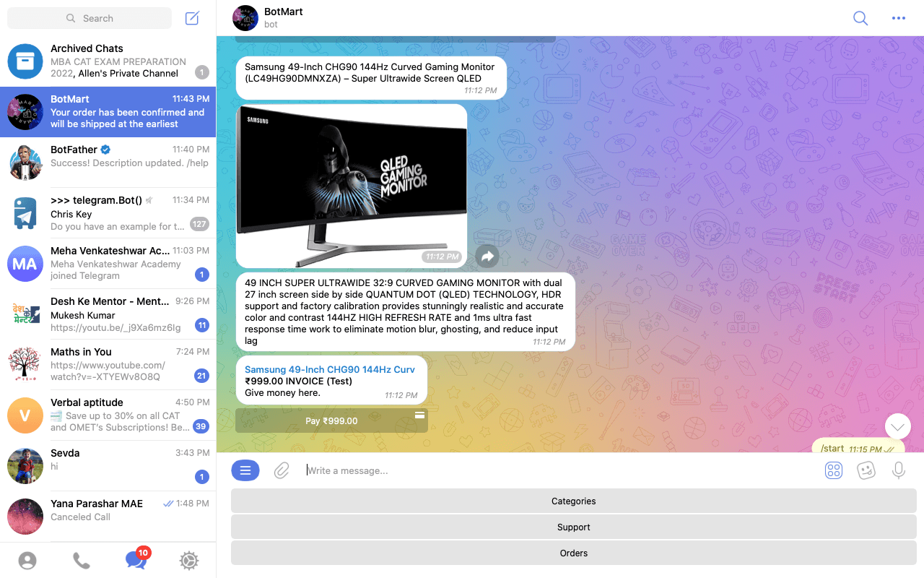This screenshot has width=924, height=578.
Task: Click the Yana Parashar MAE avatar
Action: [x=25, y=517]
